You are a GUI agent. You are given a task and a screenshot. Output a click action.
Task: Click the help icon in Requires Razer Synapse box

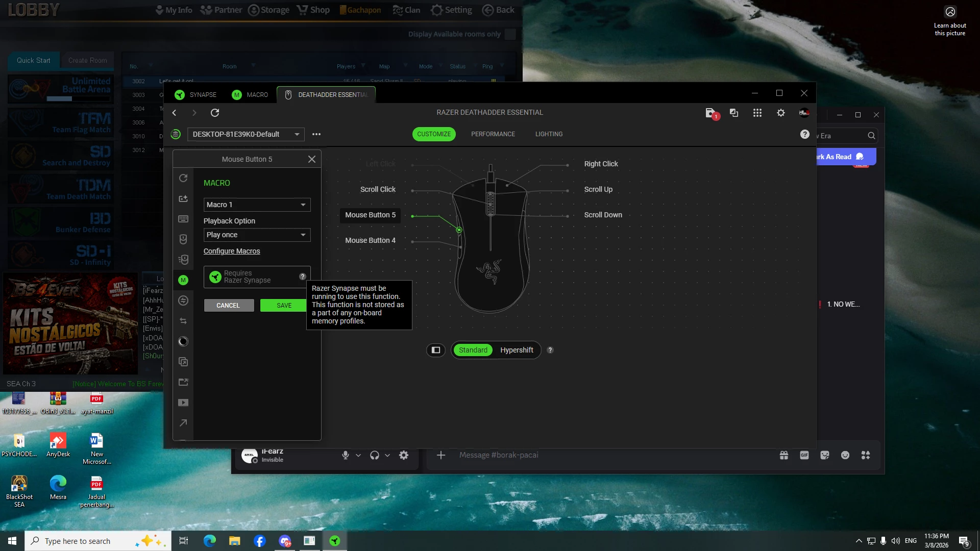[303, 277]
